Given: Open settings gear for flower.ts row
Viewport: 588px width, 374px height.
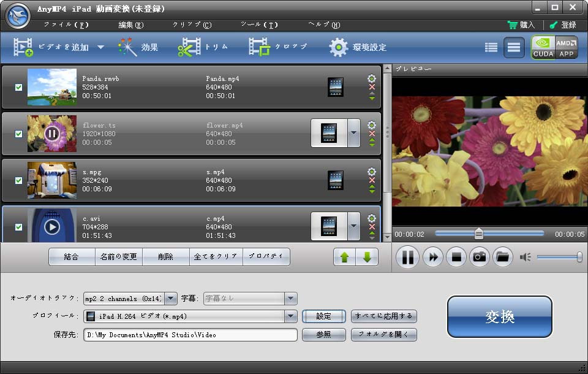Looking at the screenshot, I should [372, 124].
